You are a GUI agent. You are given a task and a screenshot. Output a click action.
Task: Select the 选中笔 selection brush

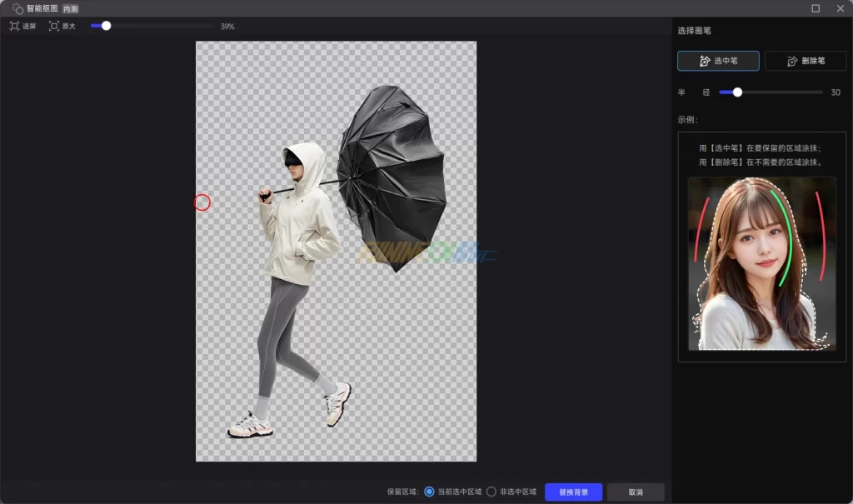click(718, 61)
